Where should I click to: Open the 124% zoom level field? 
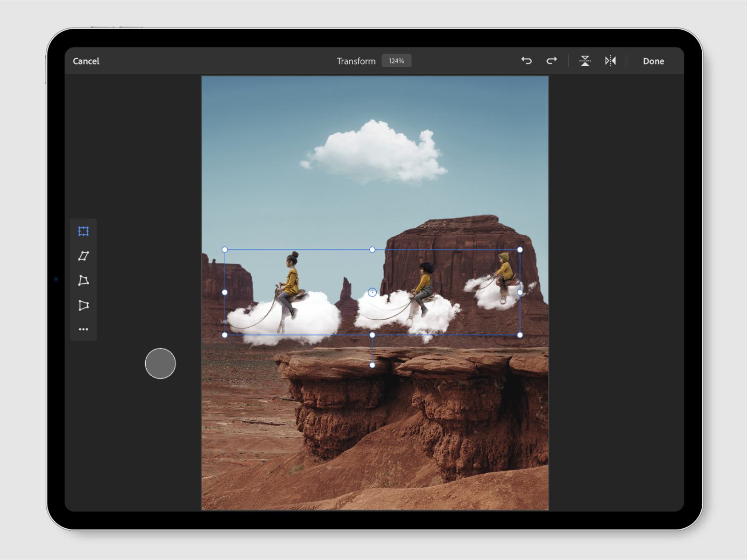click(x=396, y=61)
